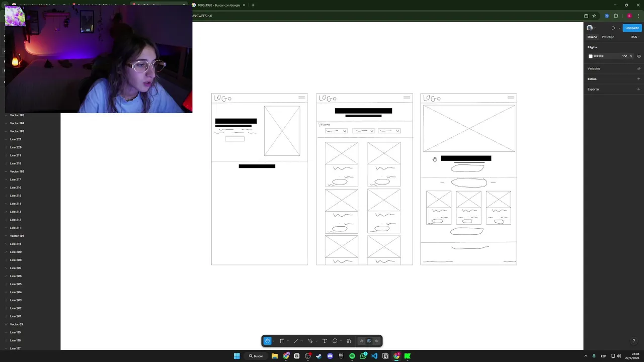Image resolution: width=644 pixels, height=362 pixels.
Task: Click the hamburger menu in first wireframe
Action: (301, 98)
